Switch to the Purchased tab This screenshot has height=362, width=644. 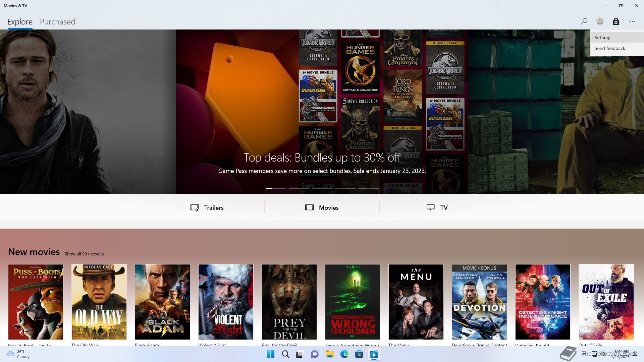pyautogui.click(x=58, y=22)
